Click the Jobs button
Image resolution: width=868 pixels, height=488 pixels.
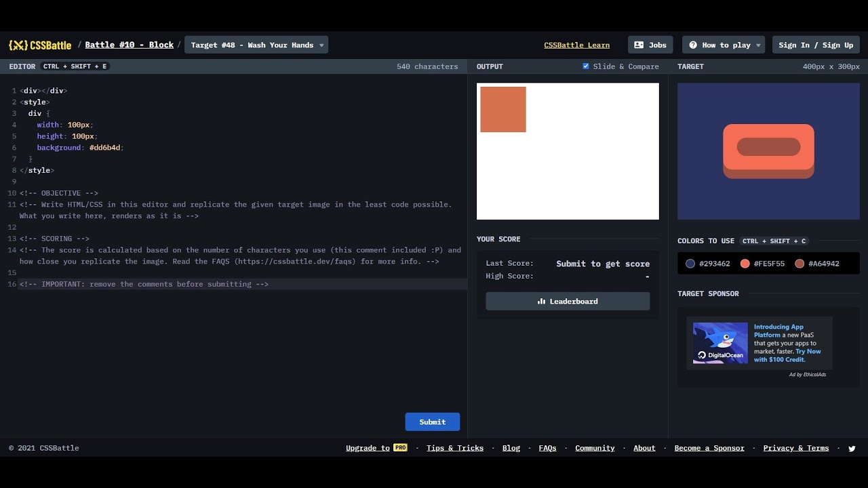[650, 45]
